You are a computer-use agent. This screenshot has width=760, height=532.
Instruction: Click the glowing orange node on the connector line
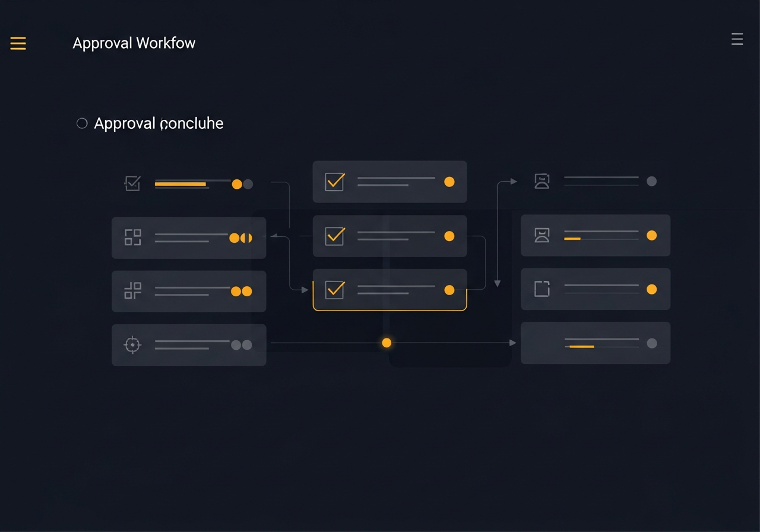pyautogui.click(x=387, y=343)
